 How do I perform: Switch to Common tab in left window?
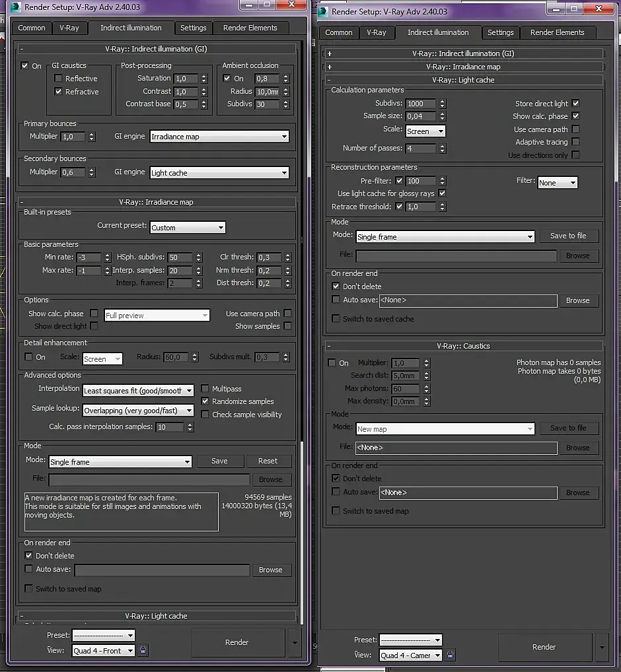[x=31, y=28]
